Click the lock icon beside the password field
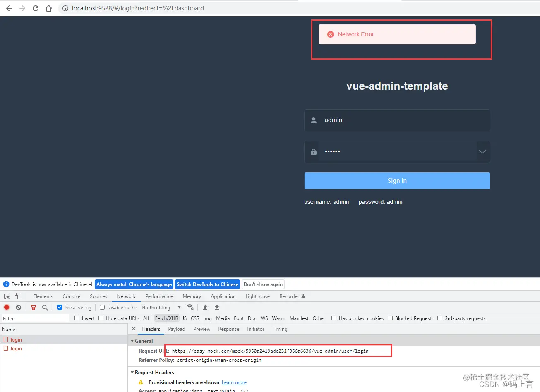This screenshot has width=540, height=392. tap(314, 152)
